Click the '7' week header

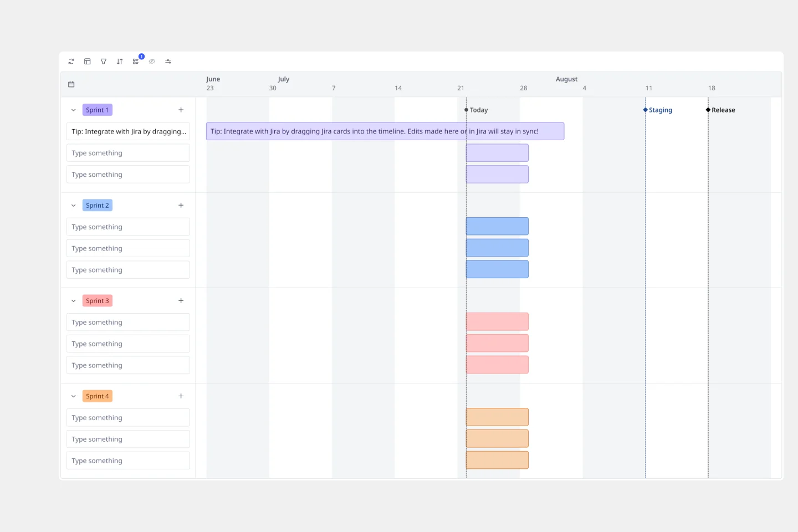(x=334, y=88)
